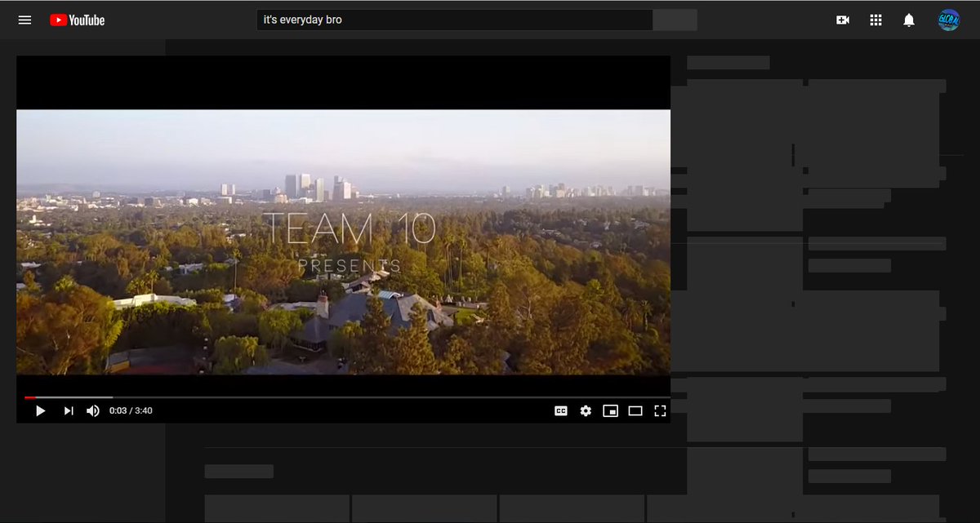Open the notifications bell
980x523 pixels.
tap(909, 20)
